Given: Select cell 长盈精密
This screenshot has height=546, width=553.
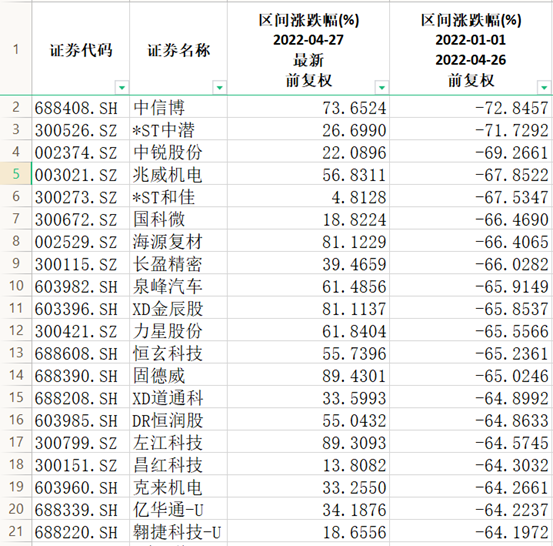Looking at the screenshot, I should tap(178, 263).
